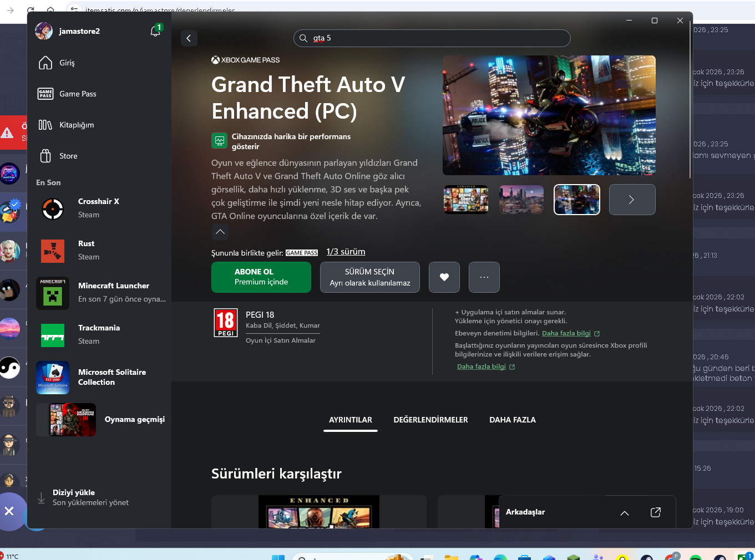Click the "En Son" section label
Viewport: 755px width, 560px height.
pyautogui.click(x=48, y=182)
